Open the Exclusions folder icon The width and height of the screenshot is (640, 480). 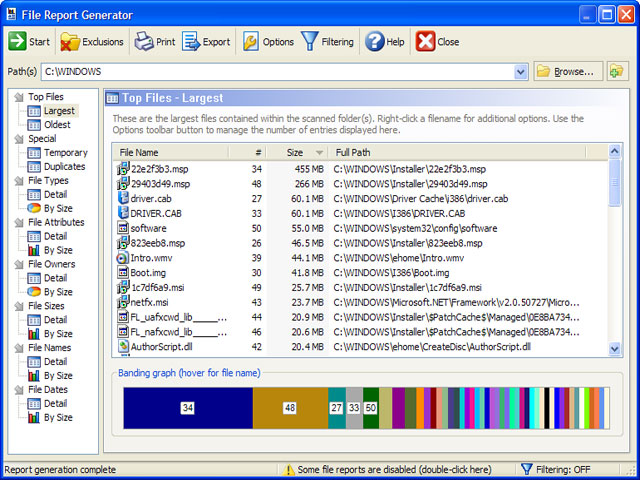(x=70, y=42)
